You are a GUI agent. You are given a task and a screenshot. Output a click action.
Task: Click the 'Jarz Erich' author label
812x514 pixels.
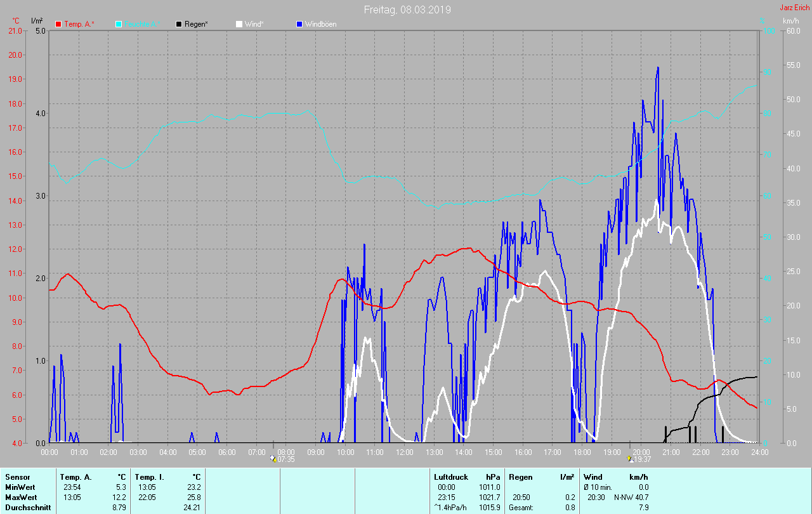(x=794, y=8)
